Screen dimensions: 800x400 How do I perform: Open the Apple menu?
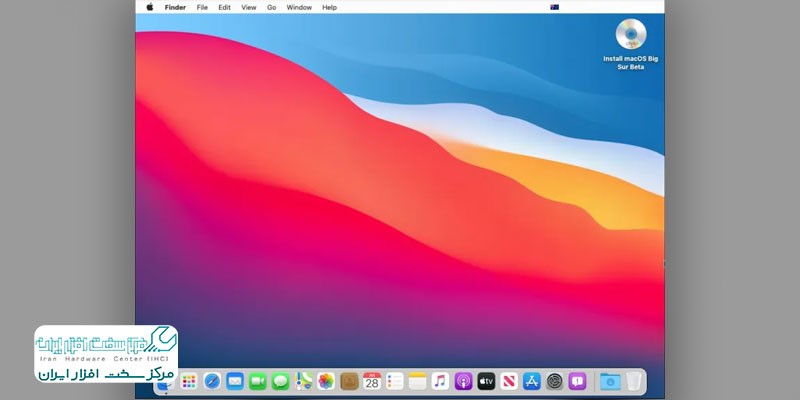[150, 7]
